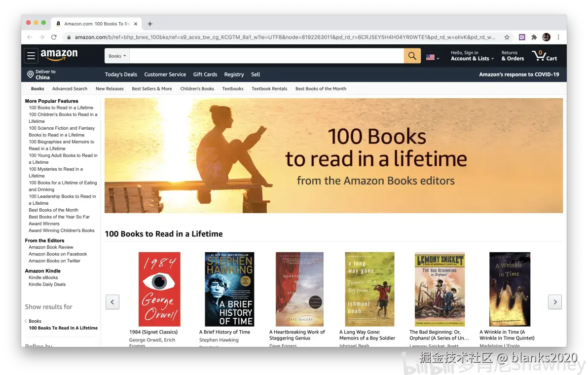Screen dimensions: 588x375
Task: Open Children's Books subnav
Action: tap(197, 88)
